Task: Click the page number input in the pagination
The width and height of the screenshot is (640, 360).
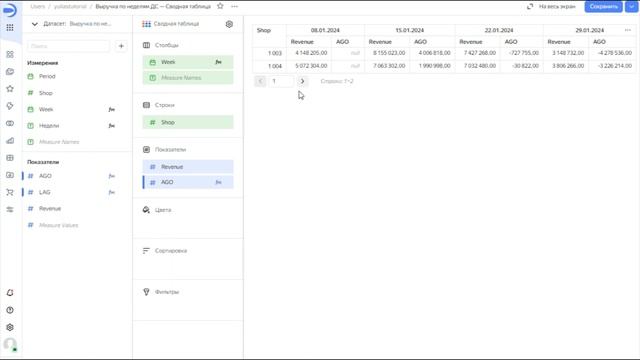Action: (x=281, y=81)
